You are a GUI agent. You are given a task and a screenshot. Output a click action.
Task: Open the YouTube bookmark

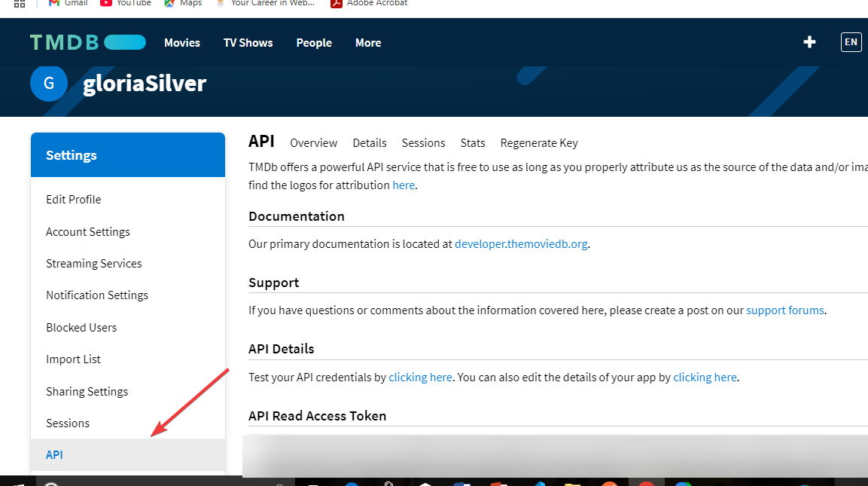126,3
